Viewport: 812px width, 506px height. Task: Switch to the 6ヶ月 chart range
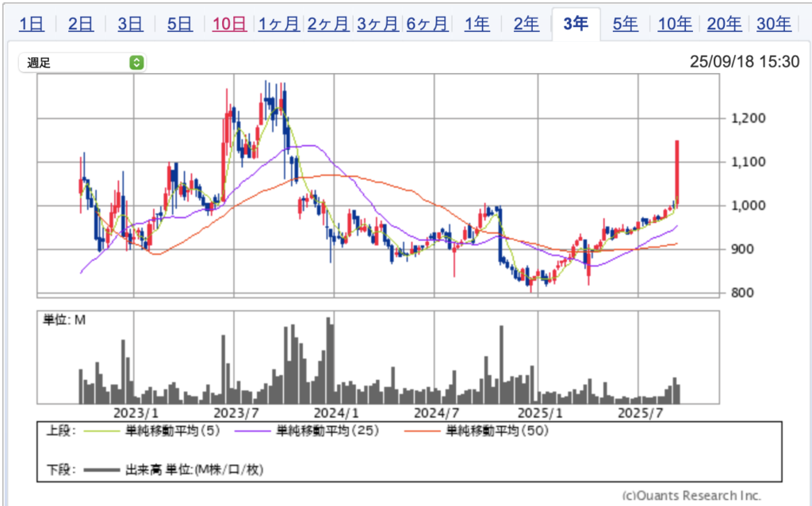(x=427, y=24)
